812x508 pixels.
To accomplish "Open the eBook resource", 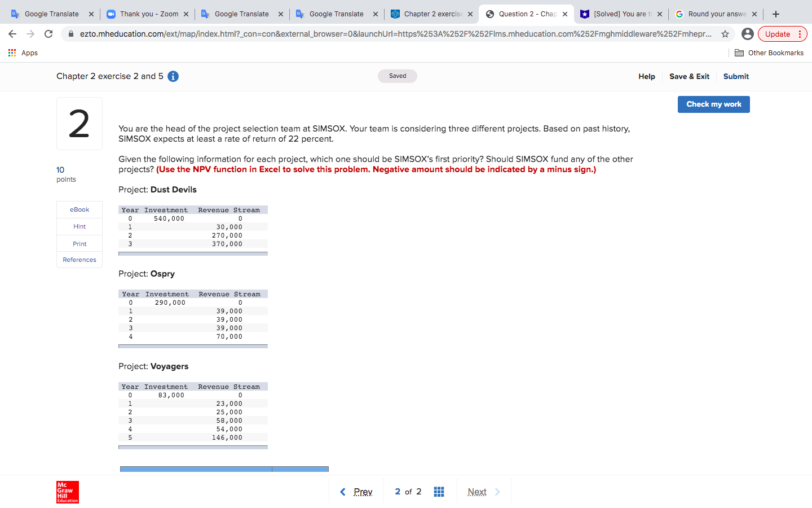I will [x=80, y=209].
